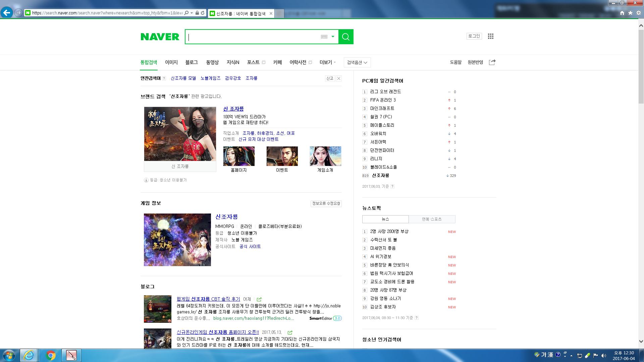Click the search input field
The width and height of the screenshot is (644, 362).
[x=253, y=37]
